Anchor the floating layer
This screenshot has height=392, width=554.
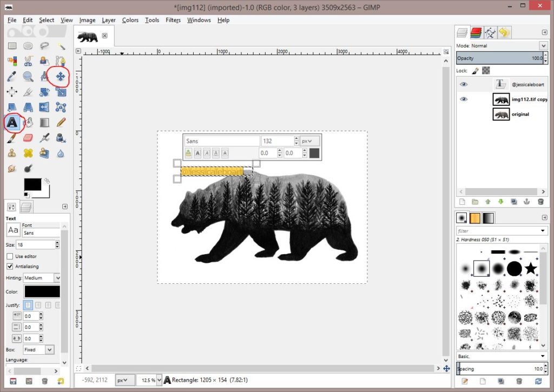527,202
